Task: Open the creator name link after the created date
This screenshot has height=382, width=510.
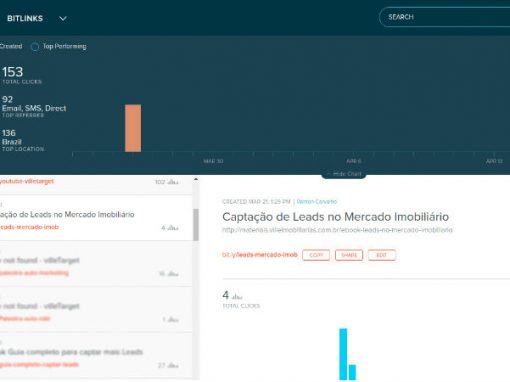Action: [x=317, y=202]
